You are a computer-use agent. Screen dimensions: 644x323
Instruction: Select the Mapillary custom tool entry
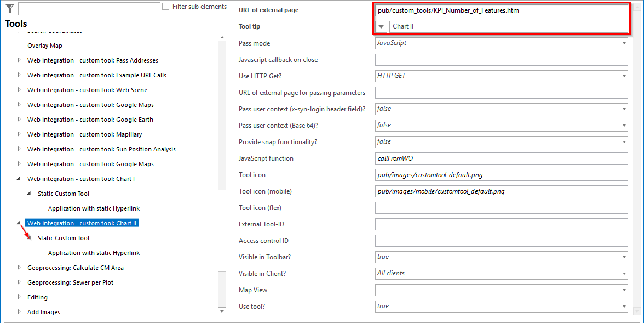point(84,134)
